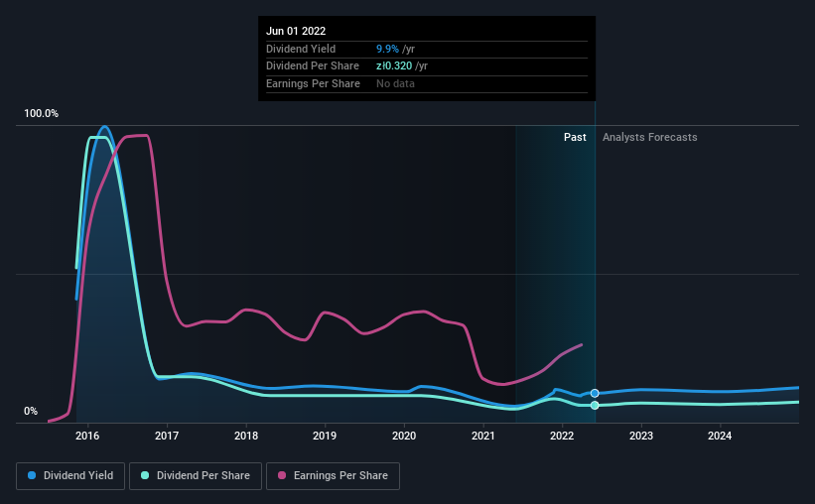The height and width of the screenshot is (504, 815).
Task: Select the 2024 x-axis label
Action: [720, 436]
